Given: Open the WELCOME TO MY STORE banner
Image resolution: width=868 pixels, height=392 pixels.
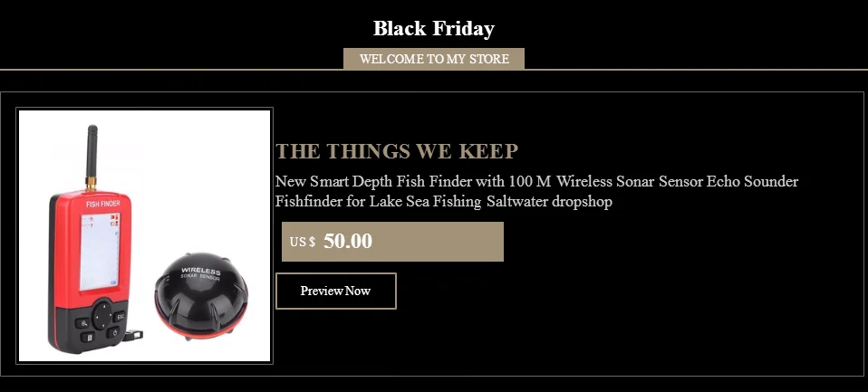Looking at the screenshot, I should pyautogui.click(x=434, y=59).
